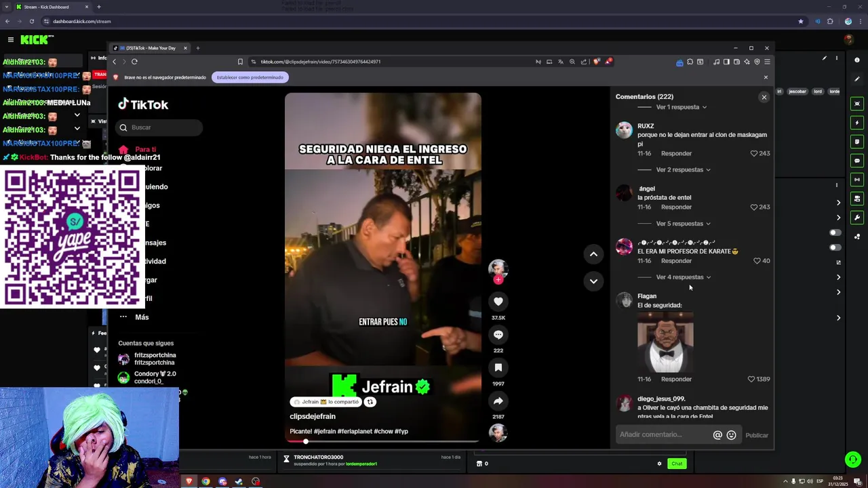
Task: Click the Steam icon in the Windows taskbar
Action: [239, 481]
